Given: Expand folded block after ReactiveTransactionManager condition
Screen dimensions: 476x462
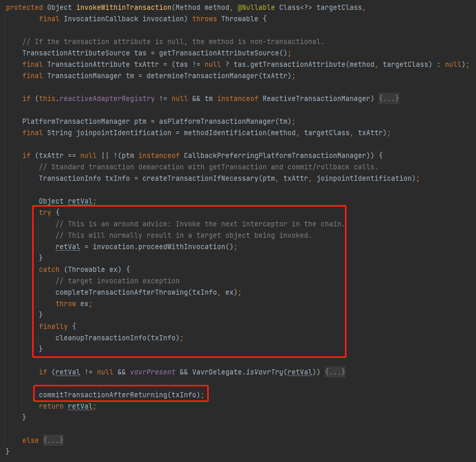Looking at the screenshot, I should click(x=388, y=98).
